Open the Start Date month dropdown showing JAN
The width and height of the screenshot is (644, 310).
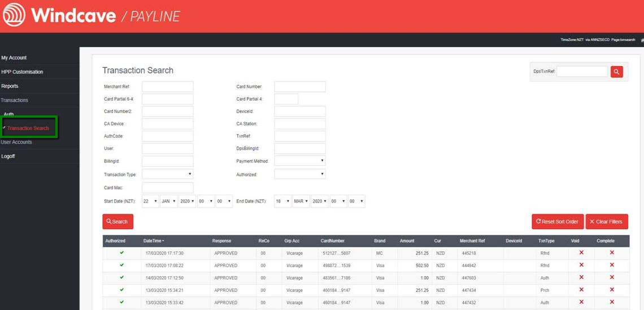pos(169,201)
